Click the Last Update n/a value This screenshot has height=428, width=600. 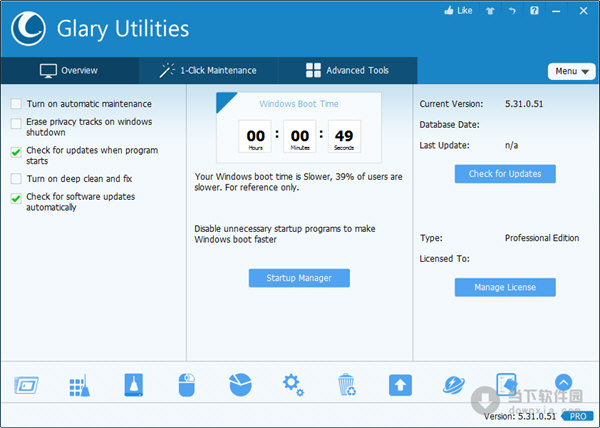tap(511, 145)
